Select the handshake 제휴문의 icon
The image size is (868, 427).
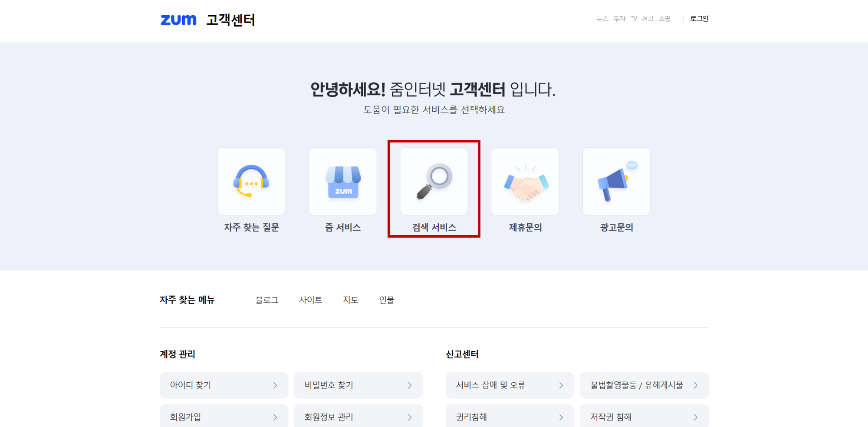[525, 182]
